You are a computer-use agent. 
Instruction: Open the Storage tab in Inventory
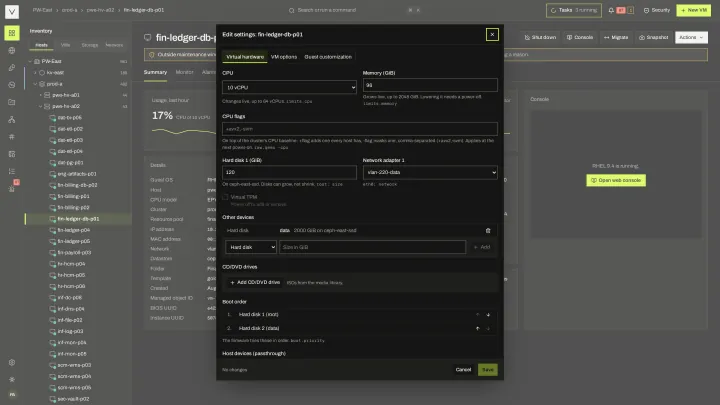(x=90, y=45)
